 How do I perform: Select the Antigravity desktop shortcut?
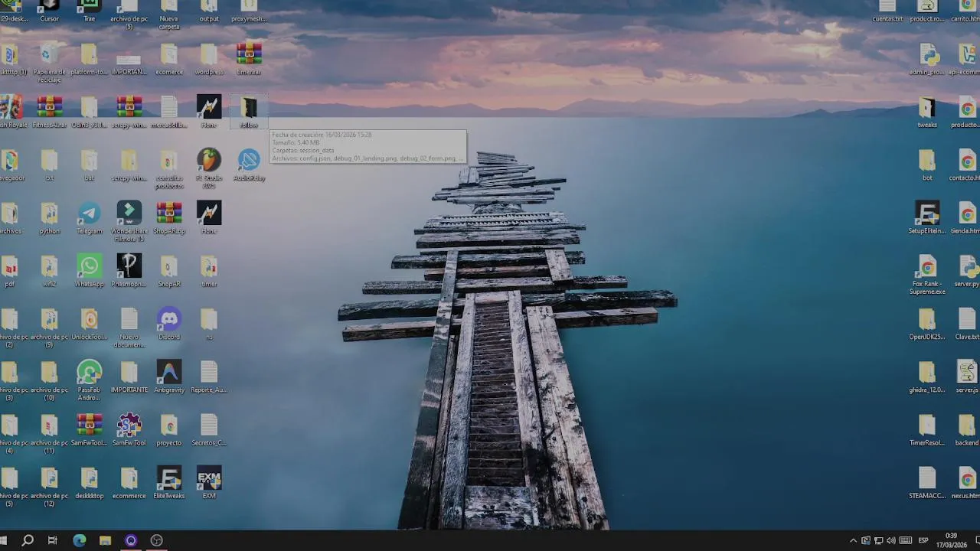(x=168, y=376)
